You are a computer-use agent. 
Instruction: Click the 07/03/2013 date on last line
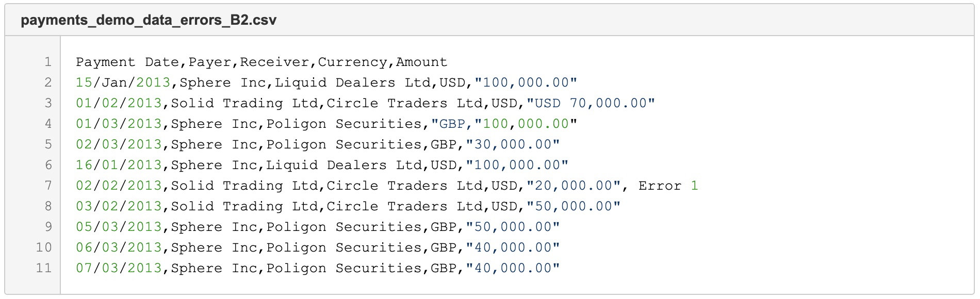[x=119, y=268]
